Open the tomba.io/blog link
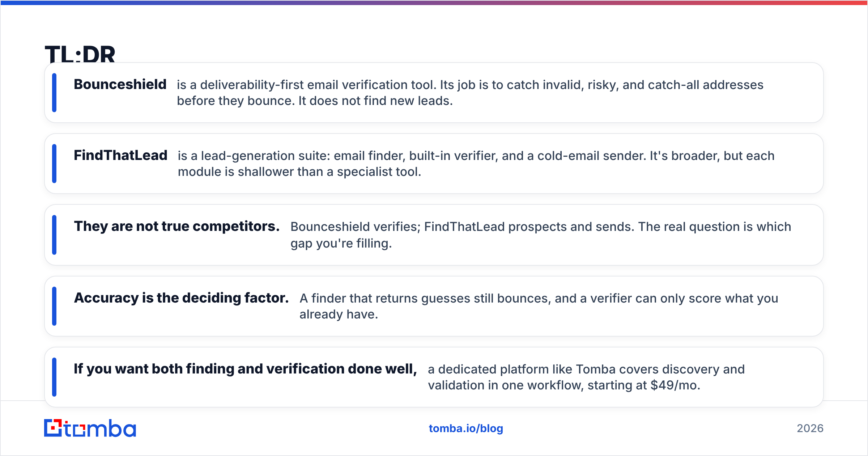 pos(466,428)
